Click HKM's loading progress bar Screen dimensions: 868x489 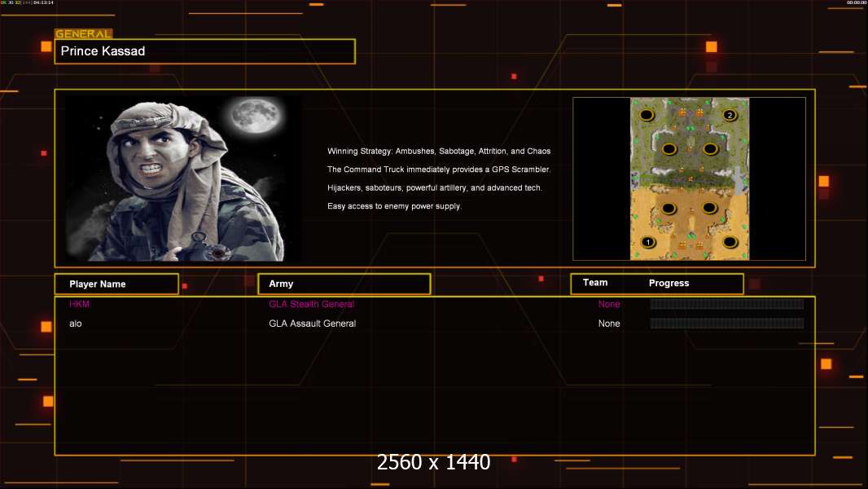coord(727,303)
